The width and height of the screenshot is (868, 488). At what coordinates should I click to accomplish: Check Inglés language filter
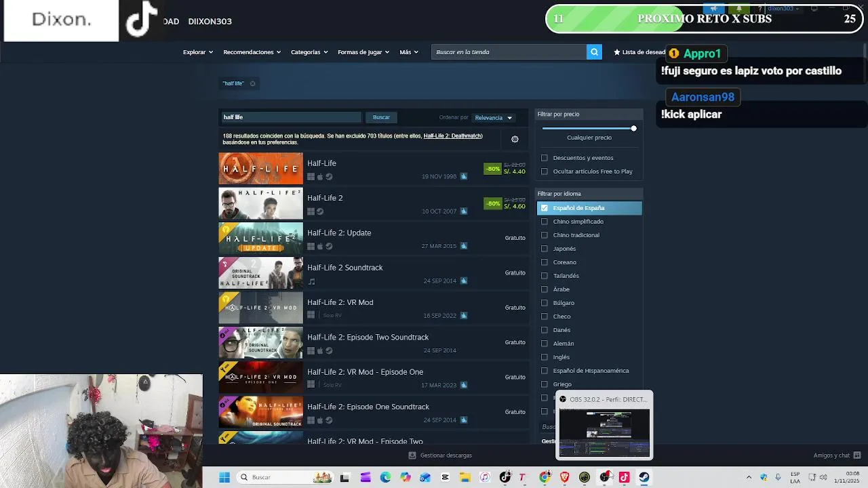coord(544,357)
